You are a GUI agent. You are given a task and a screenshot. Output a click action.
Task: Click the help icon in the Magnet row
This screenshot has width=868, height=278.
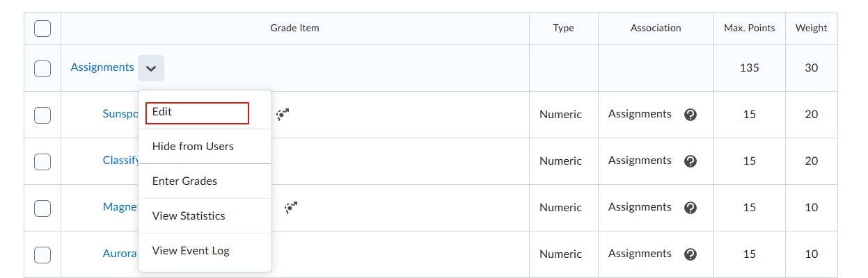[x=691, y=208]
